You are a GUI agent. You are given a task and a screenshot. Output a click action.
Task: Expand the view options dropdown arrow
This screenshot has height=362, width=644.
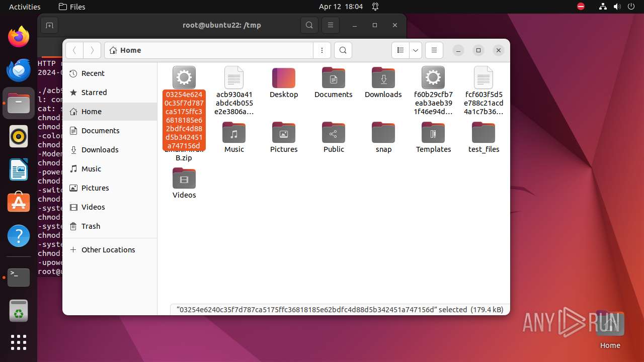[x=415, y=50]
